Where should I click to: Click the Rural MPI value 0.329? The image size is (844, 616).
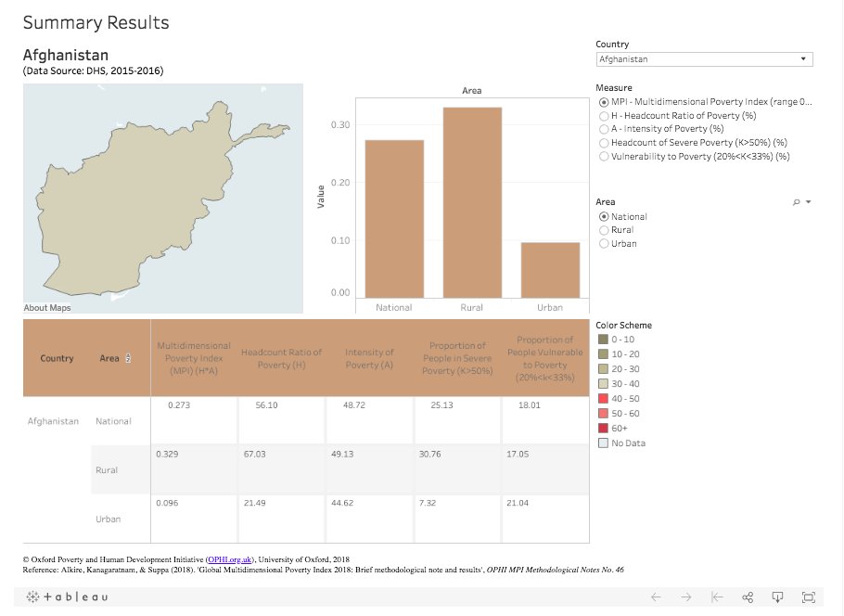(167, 454)
